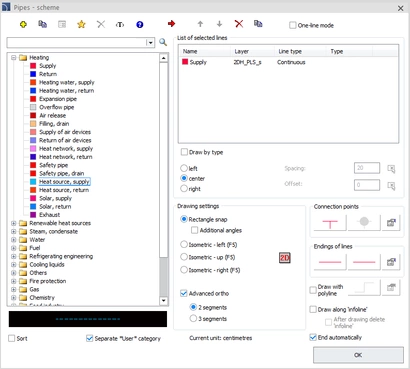Open the search box dropdown arrow
This screenshot has width=410, height=369.
(150, 43)
